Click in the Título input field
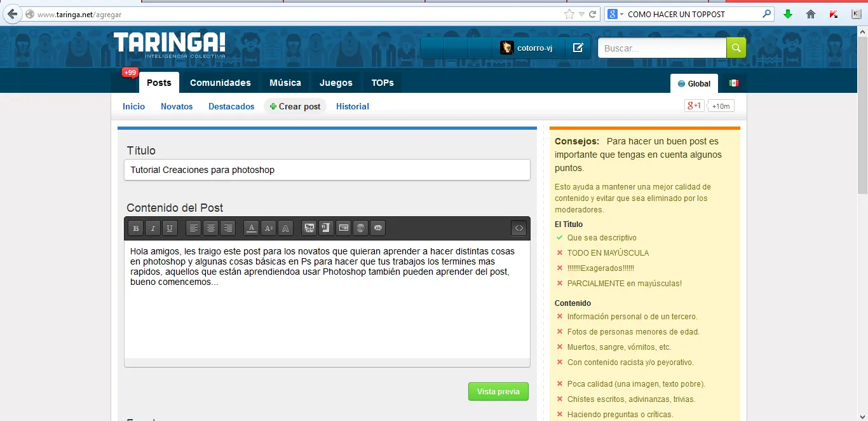This screenshot has width=868, height=421. pos(327,170)
